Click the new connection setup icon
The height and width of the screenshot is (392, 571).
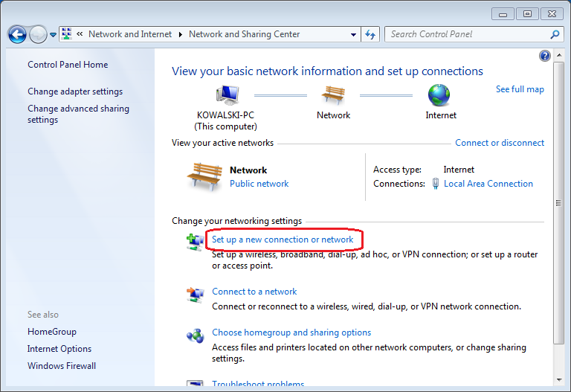tap(195, 242)
